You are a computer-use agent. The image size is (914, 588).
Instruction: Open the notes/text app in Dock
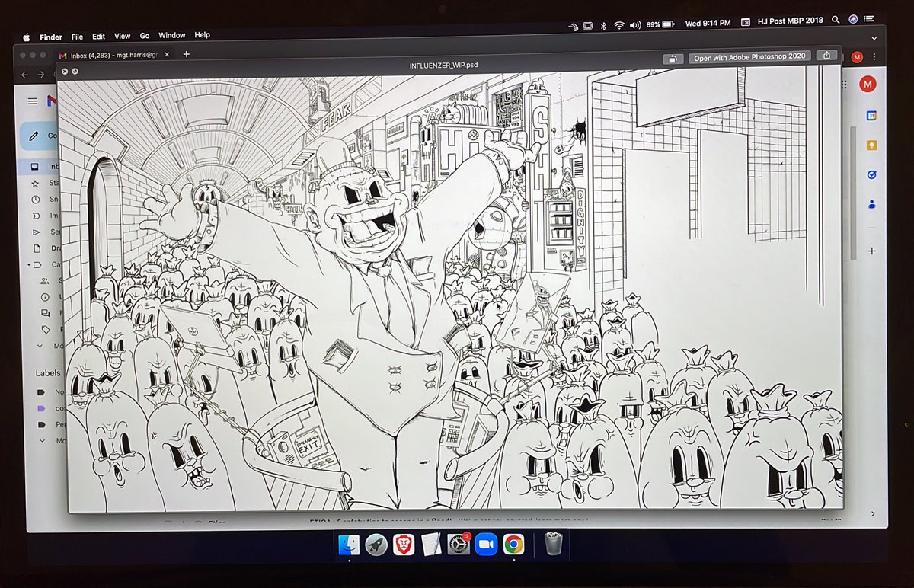coord(431,544)
